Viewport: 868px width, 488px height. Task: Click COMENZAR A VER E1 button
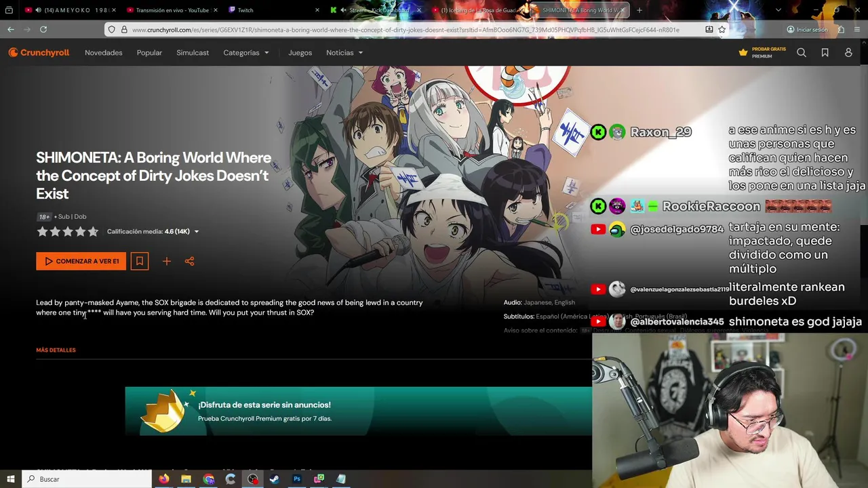point(81,261)
